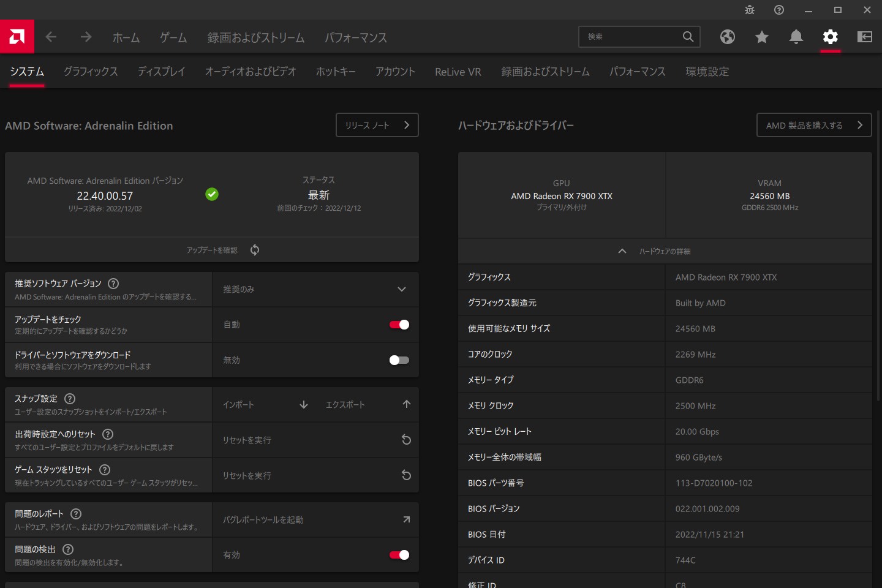Switch to the グラフィックス tab

click(x=91, y=72)
